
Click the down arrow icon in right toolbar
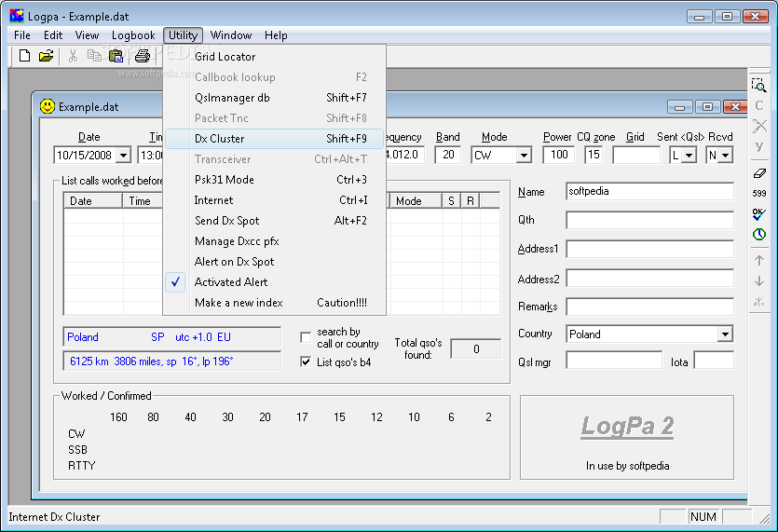759,280
